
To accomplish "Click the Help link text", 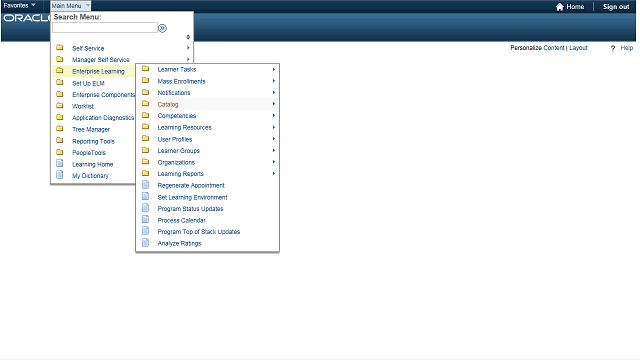I will coord(627,48).
